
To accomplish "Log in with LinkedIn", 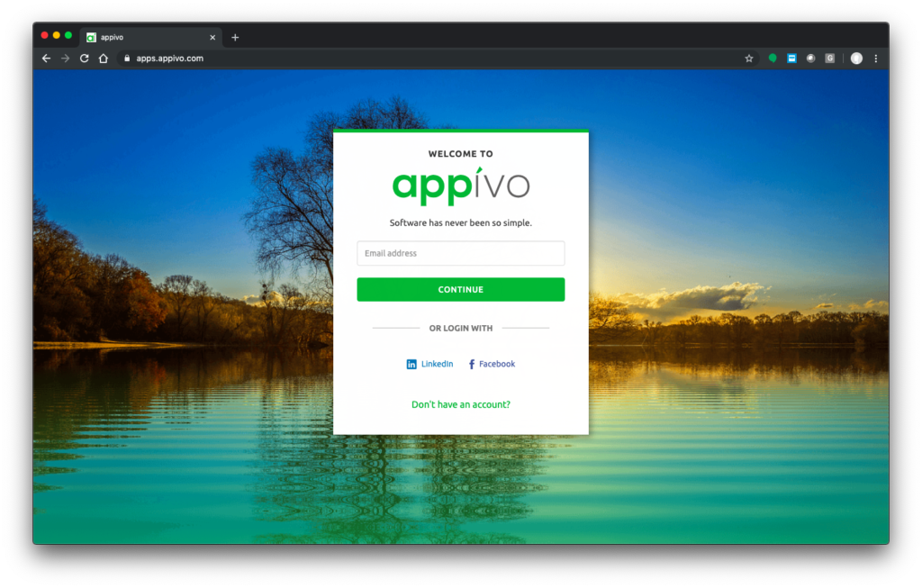I will (x=429, y=364).
